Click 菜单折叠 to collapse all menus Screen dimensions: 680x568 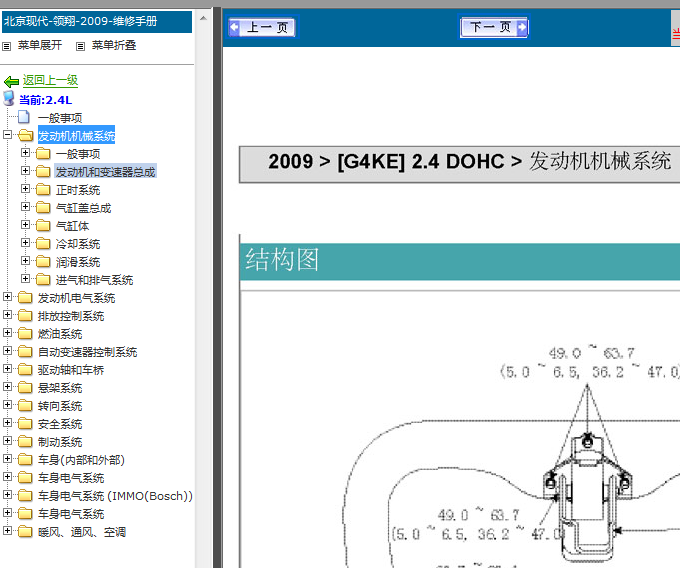pos(114,45)
